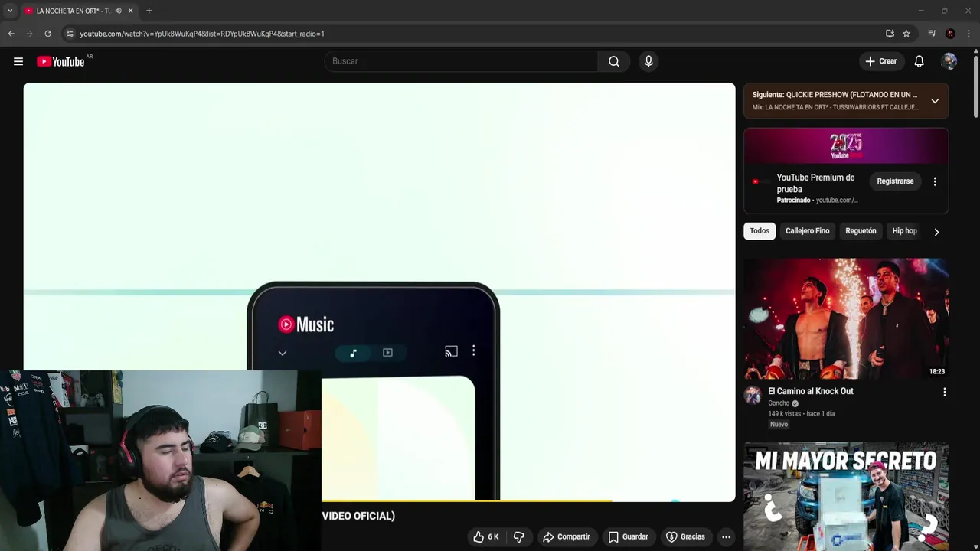Open Goncho channel avatar
This screenshot has height=551, width=980.
coord(753,395)
